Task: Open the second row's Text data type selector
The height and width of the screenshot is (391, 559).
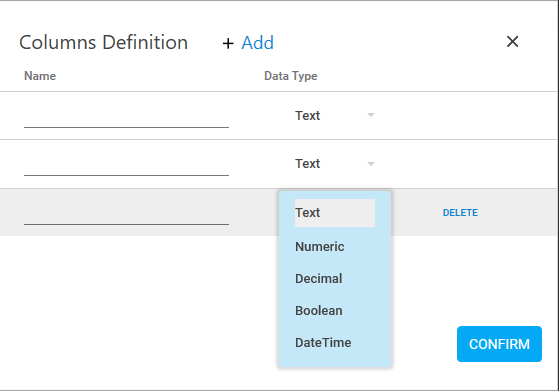Action: coord(335,164)
